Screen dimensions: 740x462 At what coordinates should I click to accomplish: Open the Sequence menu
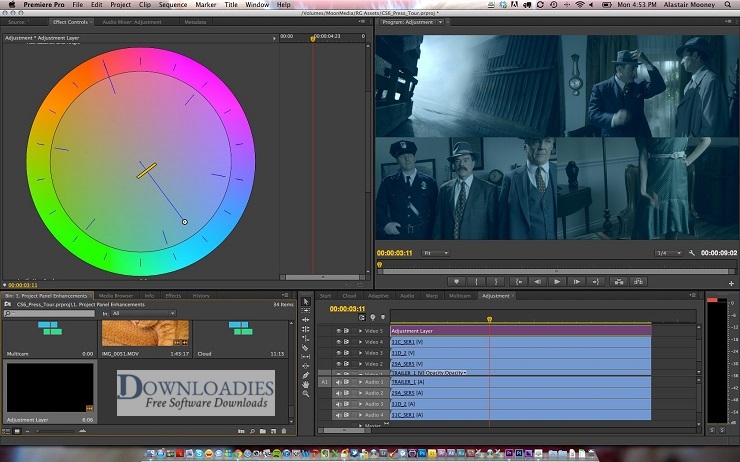[x=173, y=5]
